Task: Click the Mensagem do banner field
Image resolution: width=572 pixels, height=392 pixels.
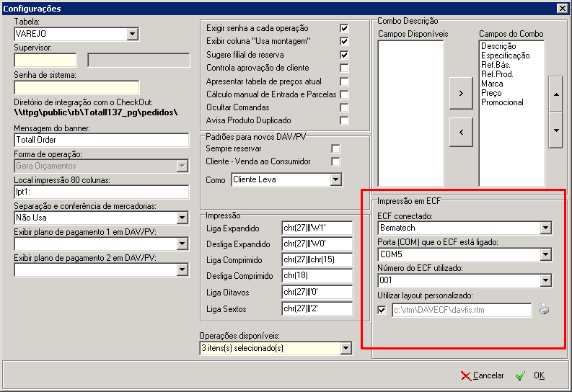Action: (102, 140)
